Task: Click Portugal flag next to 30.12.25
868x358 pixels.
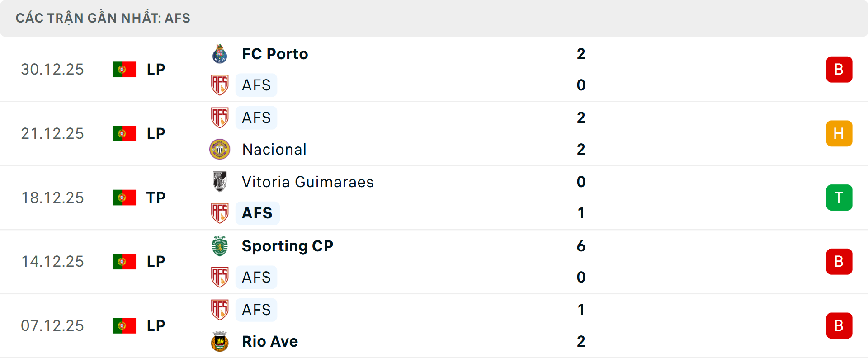Action: pyautogui.click(x=124, y=70)
